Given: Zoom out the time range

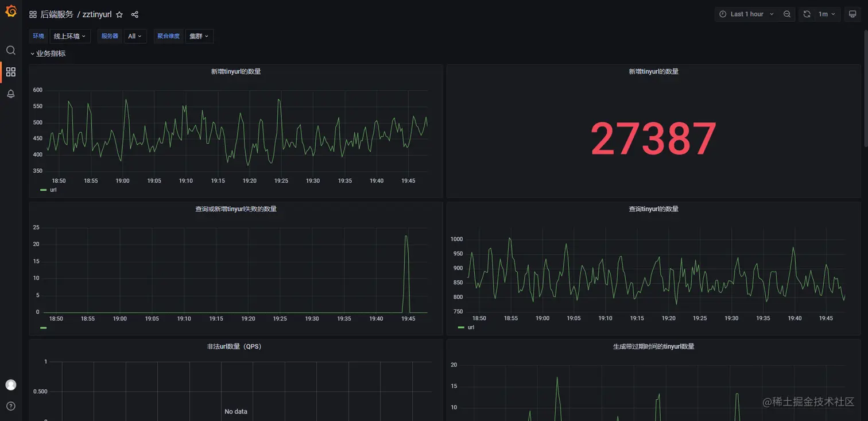Looking at the screenshot, I should (787, 14).
